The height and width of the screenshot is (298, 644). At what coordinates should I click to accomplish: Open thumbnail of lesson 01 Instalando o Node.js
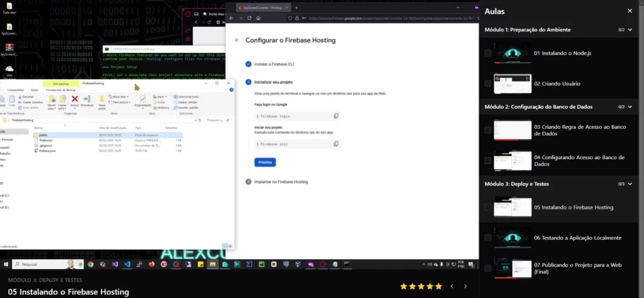[x=512, y=53]
